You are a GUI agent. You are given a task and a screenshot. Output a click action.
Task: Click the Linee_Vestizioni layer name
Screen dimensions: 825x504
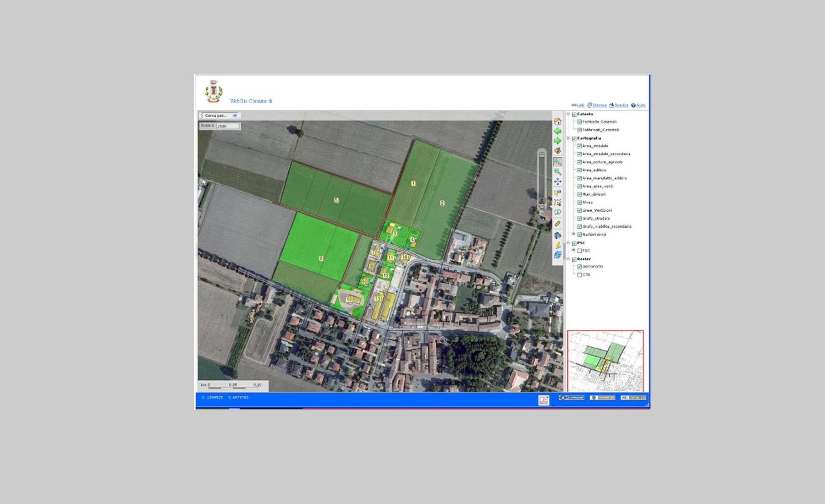click(597, 210)
